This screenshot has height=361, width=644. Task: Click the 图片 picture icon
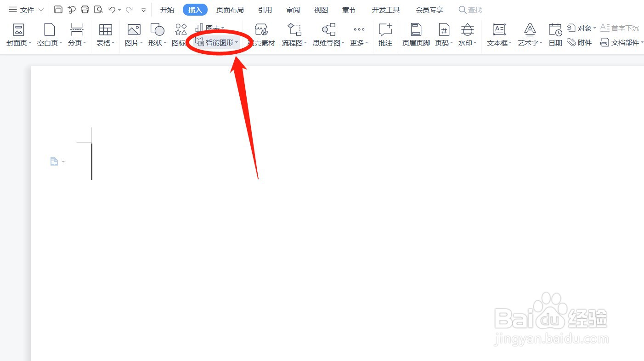134,30
